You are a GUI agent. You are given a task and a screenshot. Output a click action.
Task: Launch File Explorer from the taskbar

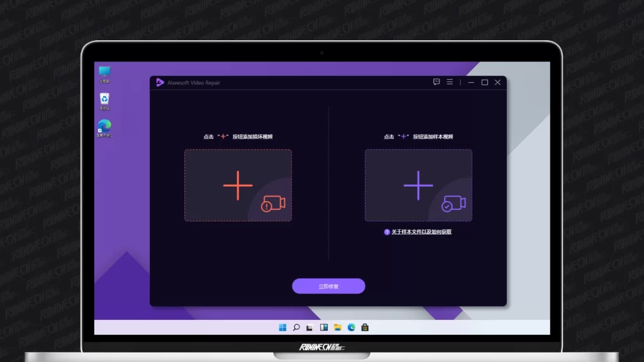338,327
